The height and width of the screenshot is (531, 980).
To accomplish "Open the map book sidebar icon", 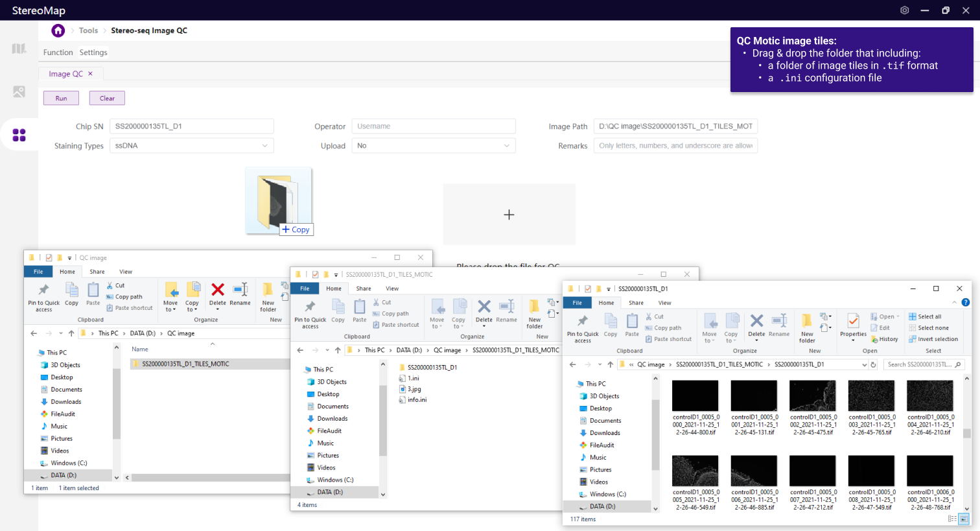I will tap(19, 49).
